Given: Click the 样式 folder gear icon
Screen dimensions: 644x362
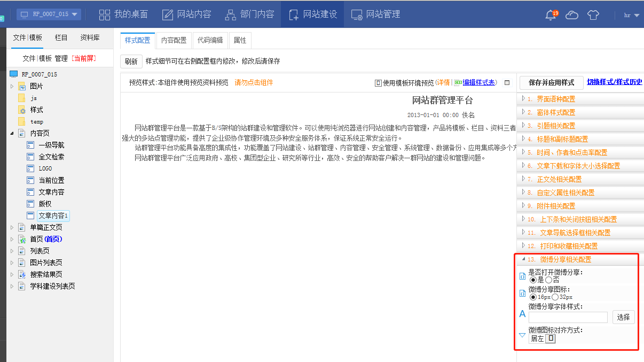Looking at the screenshot, I should pos(22,110).
